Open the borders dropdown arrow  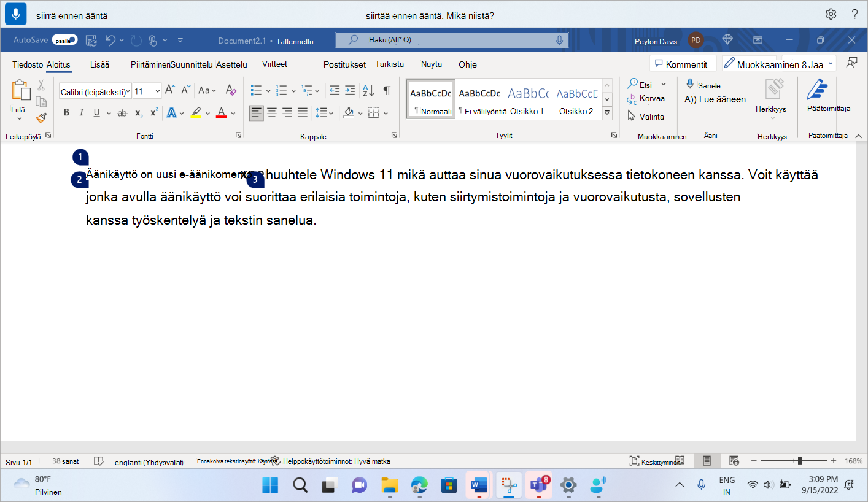[386, 113]
